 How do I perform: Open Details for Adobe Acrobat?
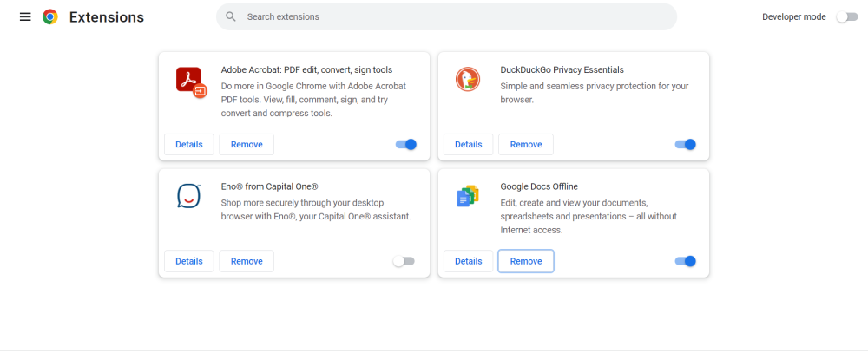188,144
